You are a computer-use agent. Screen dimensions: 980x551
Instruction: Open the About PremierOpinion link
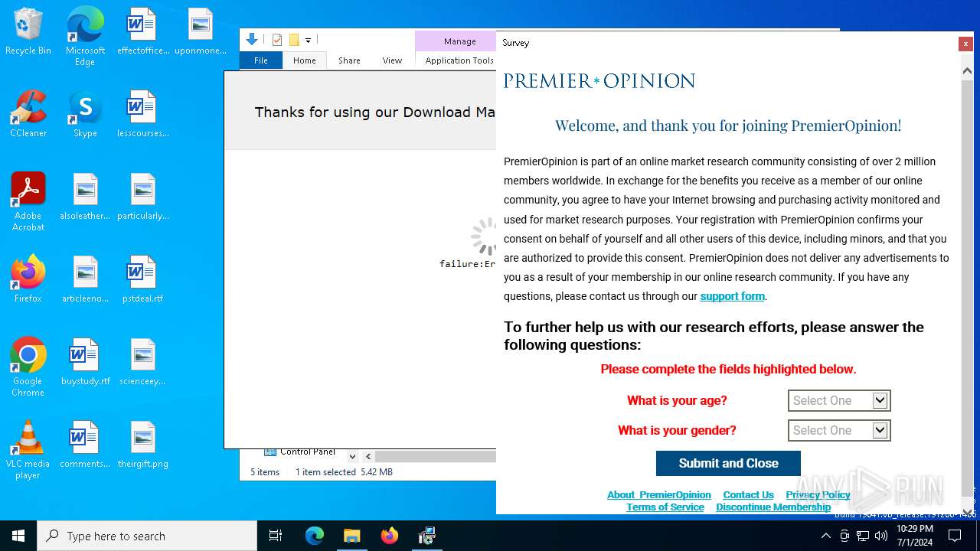click(x=659, y=494)
